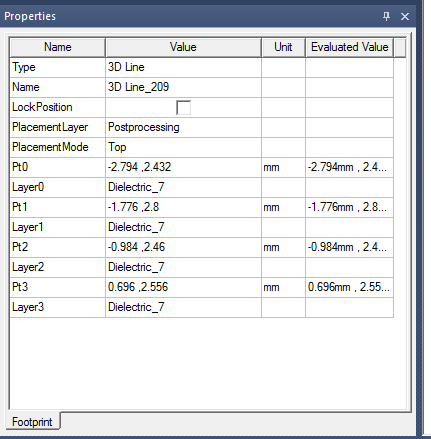Edit the Pt1 value -1.776 ,2.8
Image resolution: width=431 pixels, height=439 pixels.
coord(183,207)
